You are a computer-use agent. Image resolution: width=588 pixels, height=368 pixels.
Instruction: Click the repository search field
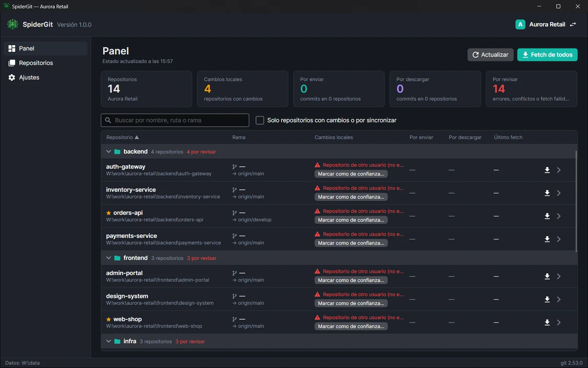point(175,120)
